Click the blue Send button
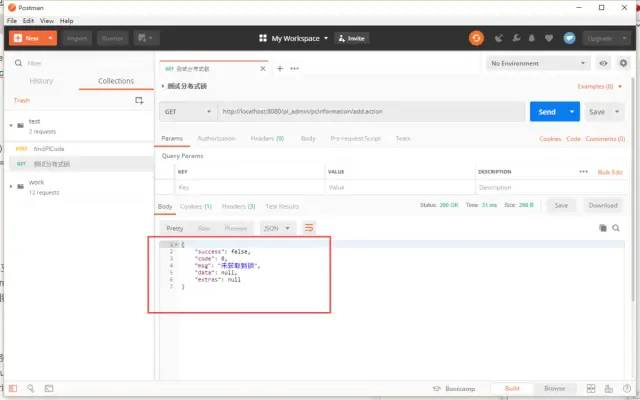This screenshot has height=400, width=640. click(x=547, y=111)
